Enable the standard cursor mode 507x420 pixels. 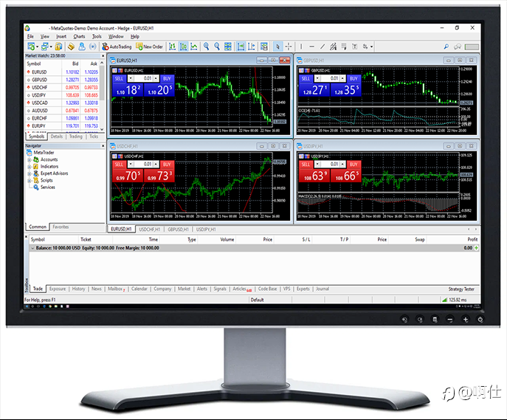[277, 47]
